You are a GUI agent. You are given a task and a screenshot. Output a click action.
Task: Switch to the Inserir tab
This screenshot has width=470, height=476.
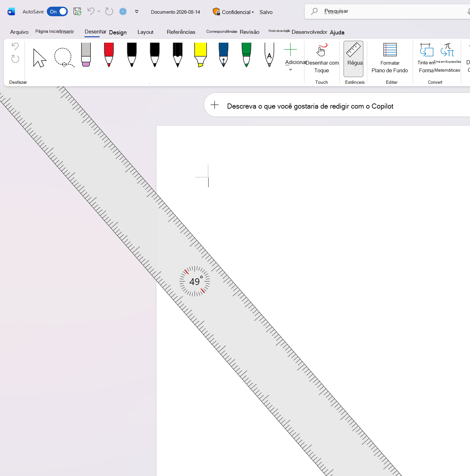pos(67,32)
